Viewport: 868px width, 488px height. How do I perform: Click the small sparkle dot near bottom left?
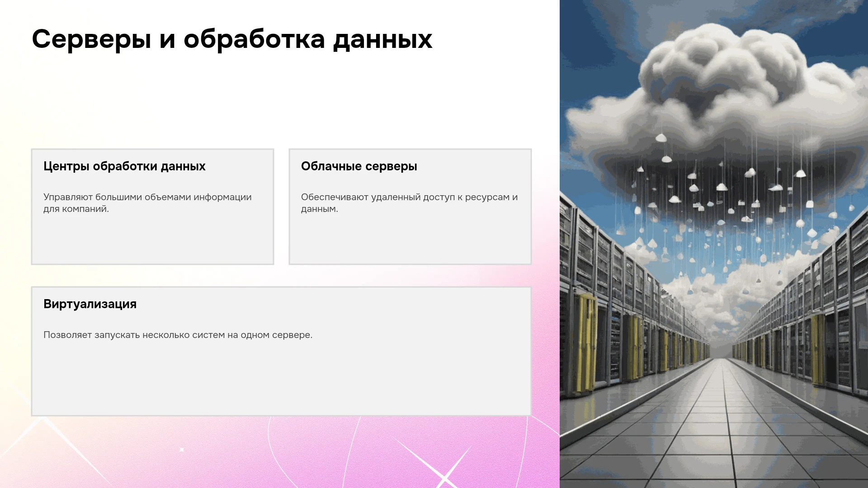pos(182,450)
